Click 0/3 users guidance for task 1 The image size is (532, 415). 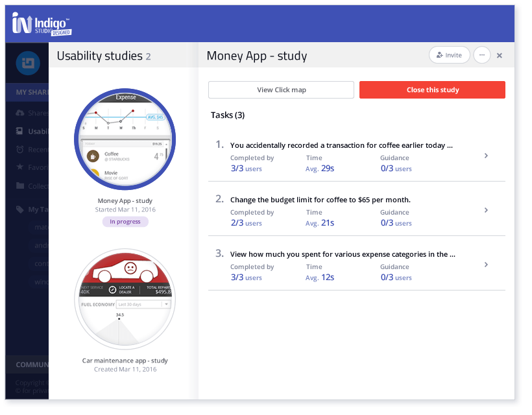tap(396, 169)
